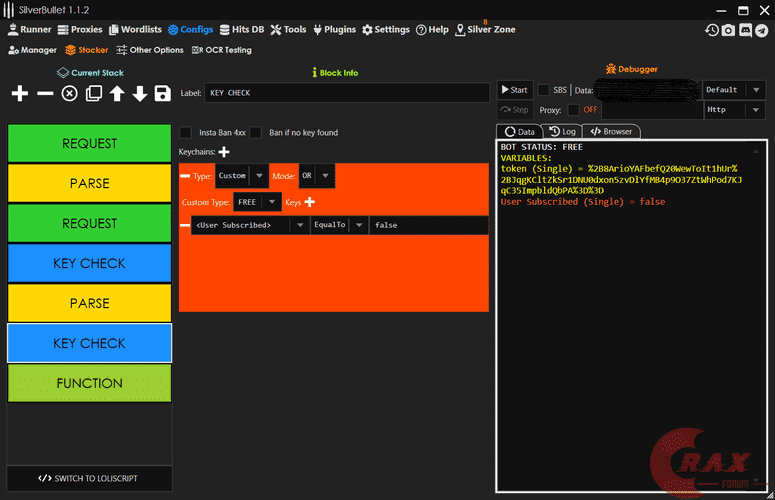Remove selected block with minus icon
This screenshot has width=775, height=500.
[45, 93]
